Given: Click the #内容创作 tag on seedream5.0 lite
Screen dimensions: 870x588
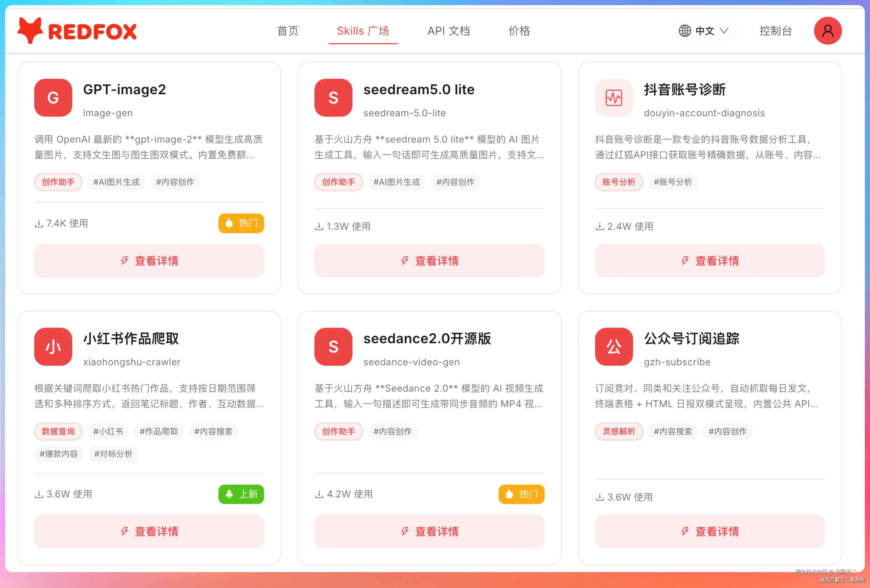Looking at the screenshot, I should pos(456,182).
